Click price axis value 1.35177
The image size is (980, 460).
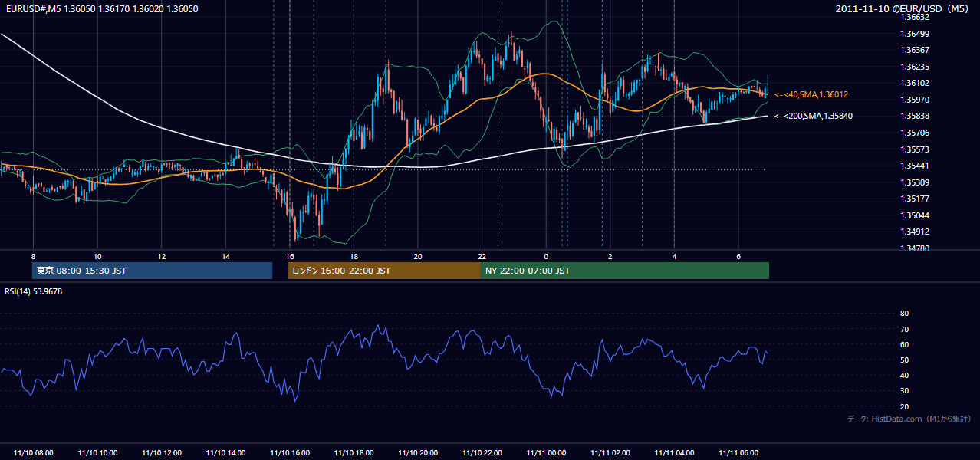(916, 199)
